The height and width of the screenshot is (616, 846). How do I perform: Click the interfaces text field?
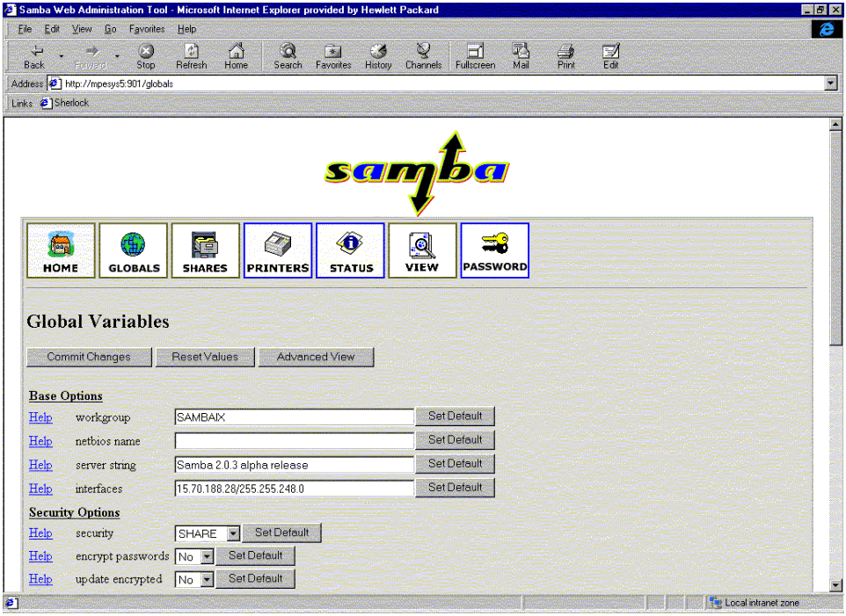pyautogui.click(x=294, y=489)
